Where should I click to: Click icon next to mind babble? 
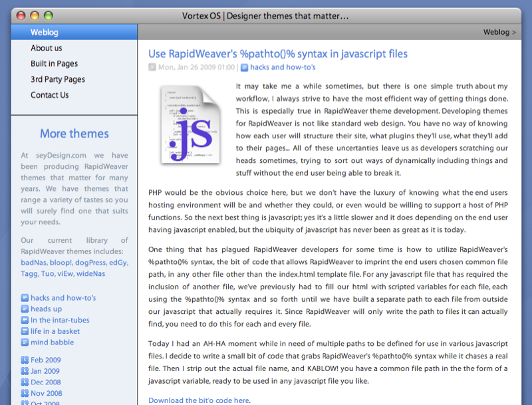[x=25, y=342]
